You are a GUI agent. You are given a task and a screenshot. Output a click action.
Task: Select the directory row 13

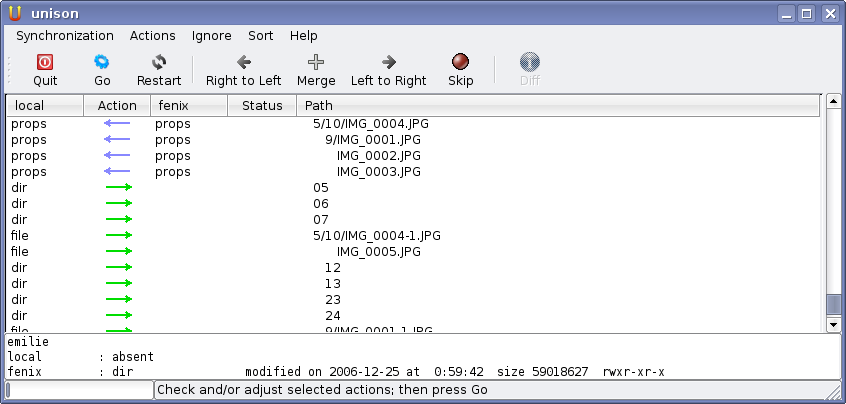tap(413, 284)
